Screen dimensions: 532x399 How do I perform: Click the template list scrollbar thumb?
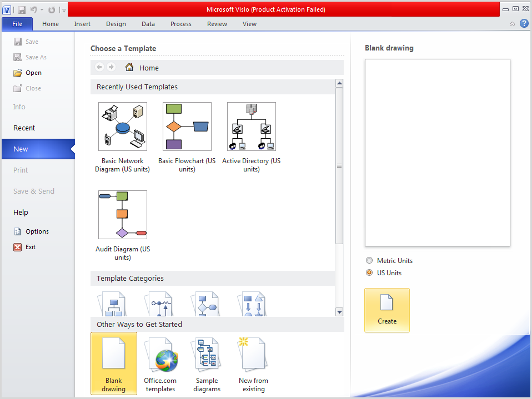click(x=339, y=166)
